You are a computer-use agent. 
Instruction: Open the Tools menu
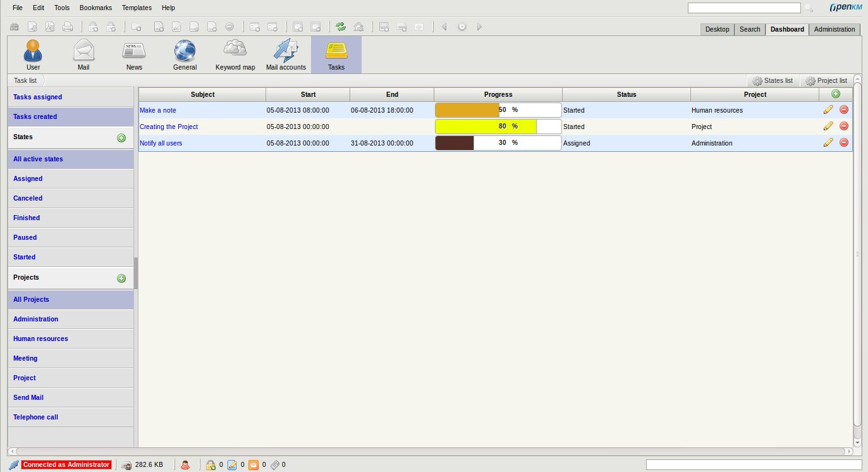pyautogui.click(x=62, y=8)
